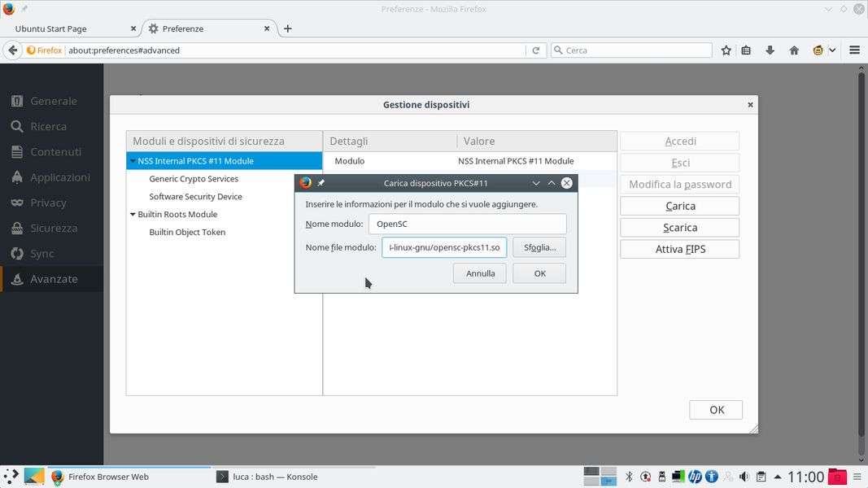Go to Firefox home page icon
Viewport: 868px width, 488px height.
pos(794,50)
